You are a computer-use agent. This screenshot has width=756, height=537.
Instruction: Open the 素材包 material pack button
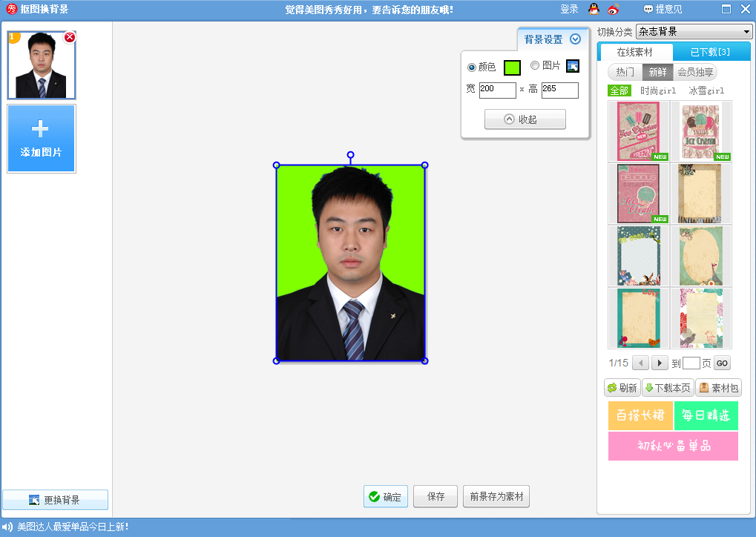718,388
